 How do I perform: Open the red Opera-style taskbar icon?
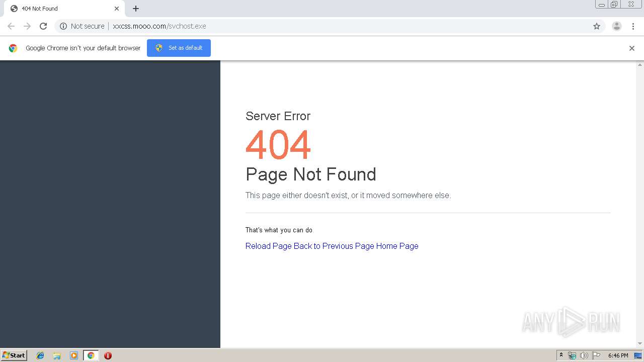click(x=108, y=355)
